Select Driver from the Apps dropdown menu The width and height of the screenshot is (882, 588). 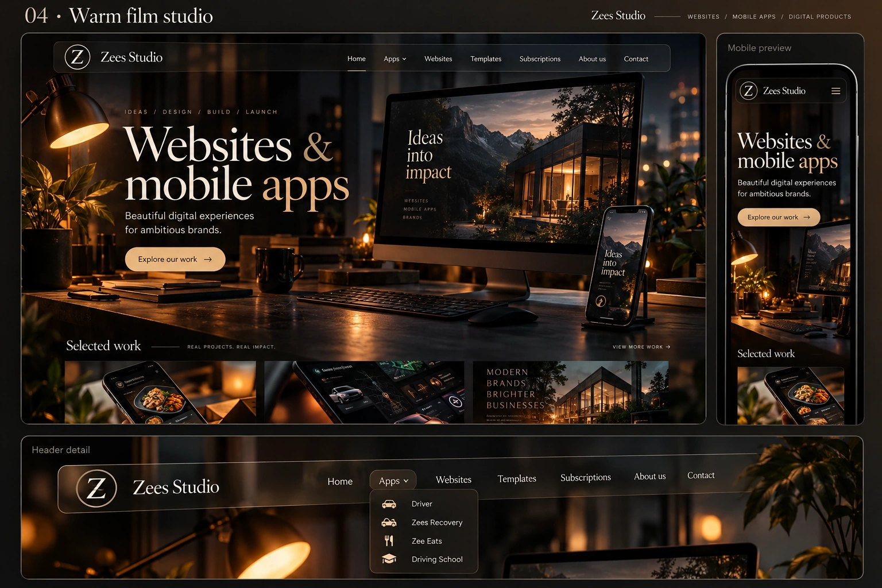(424, 504)
